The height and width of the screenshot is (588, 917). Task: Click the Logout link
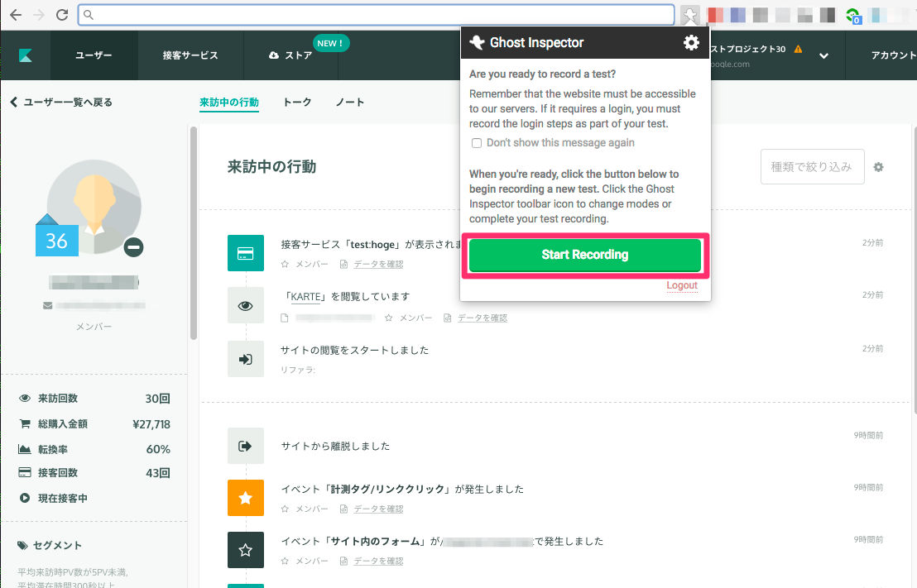(x=682, y=285)
